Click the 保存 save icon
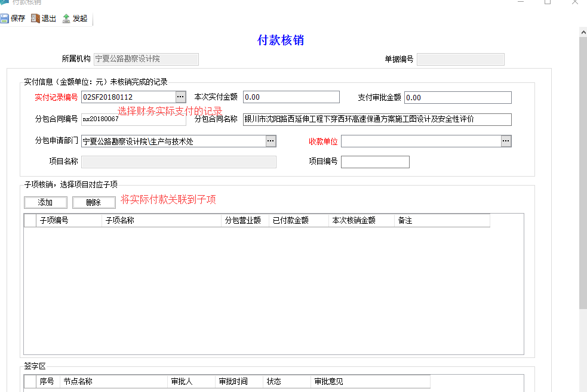Viewport: 587px width, 392px height. click(5, 18)
